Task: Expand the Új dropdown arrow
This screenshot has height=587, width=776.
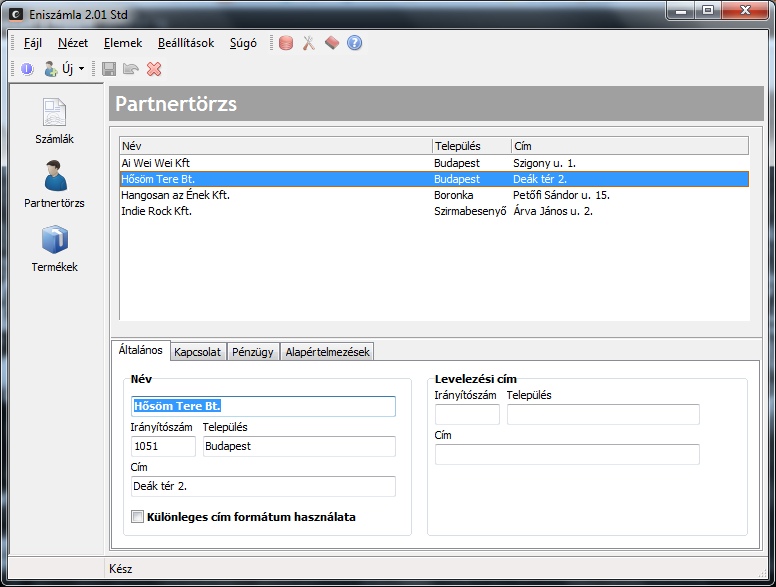Action: click(x=82, y=69)
